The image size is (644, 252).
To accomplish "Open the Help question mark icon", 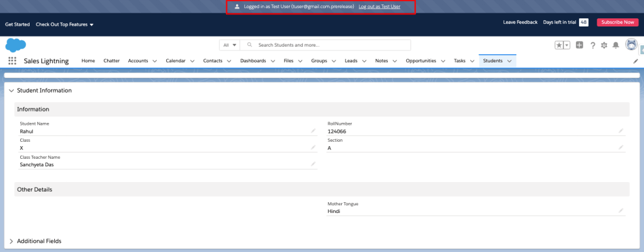I will coord(592,45).
